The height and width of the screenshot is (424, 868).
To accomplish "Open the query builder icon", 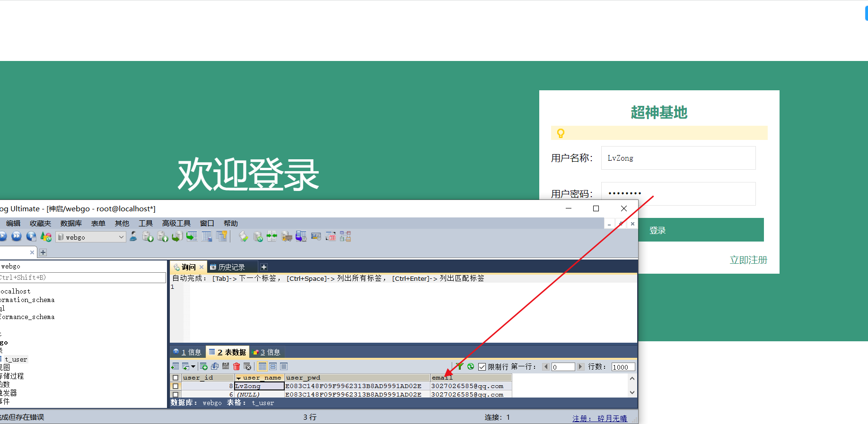I will point(331,236).
